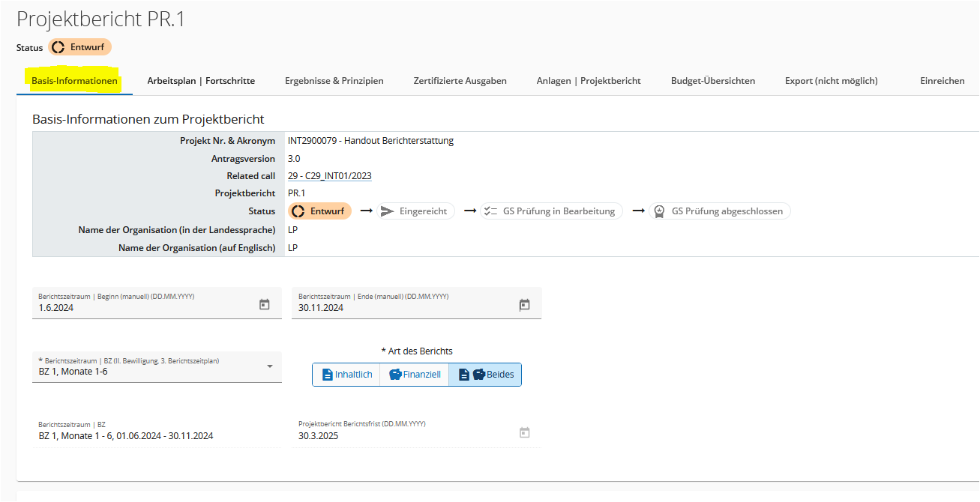
Task: Open the Zertifizierte Ausgaben tab
Action: 460,81
